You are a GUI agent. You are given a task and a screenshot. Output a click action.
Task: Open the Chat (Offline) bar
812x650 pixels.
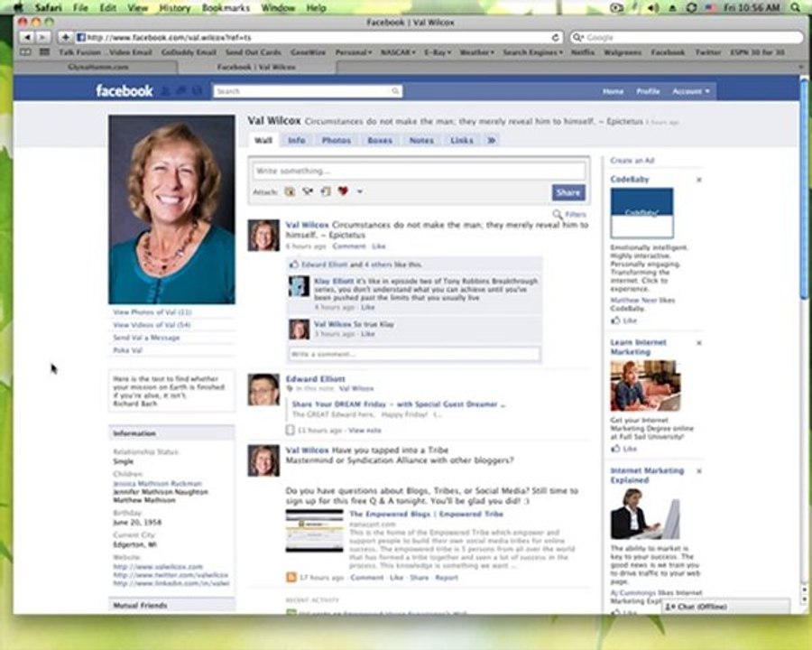point(725,607)
